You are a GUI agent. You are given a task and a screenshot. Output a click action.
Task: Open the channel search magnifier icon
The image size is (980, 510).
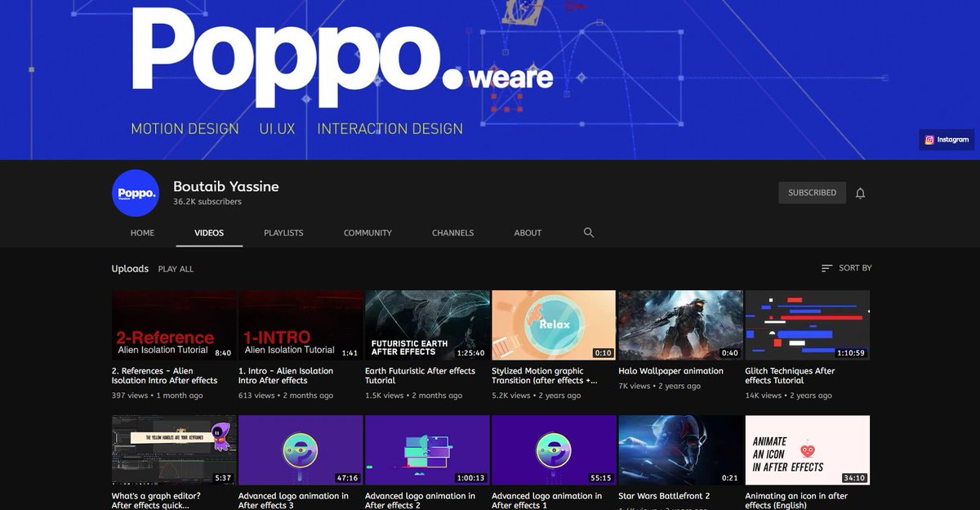(x=589, y=233)
